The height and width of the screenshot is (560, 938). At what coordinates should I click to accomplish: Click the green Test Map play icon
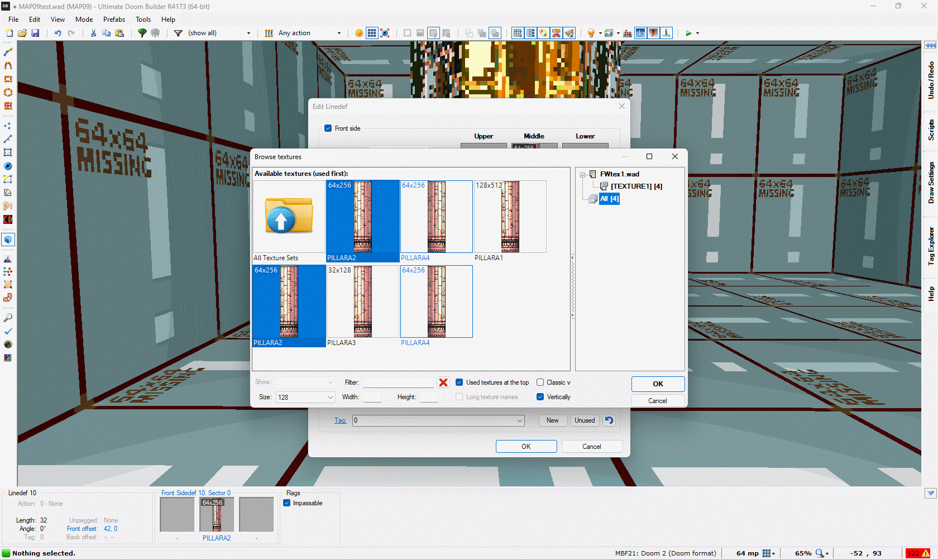click(x=688, y=33)
